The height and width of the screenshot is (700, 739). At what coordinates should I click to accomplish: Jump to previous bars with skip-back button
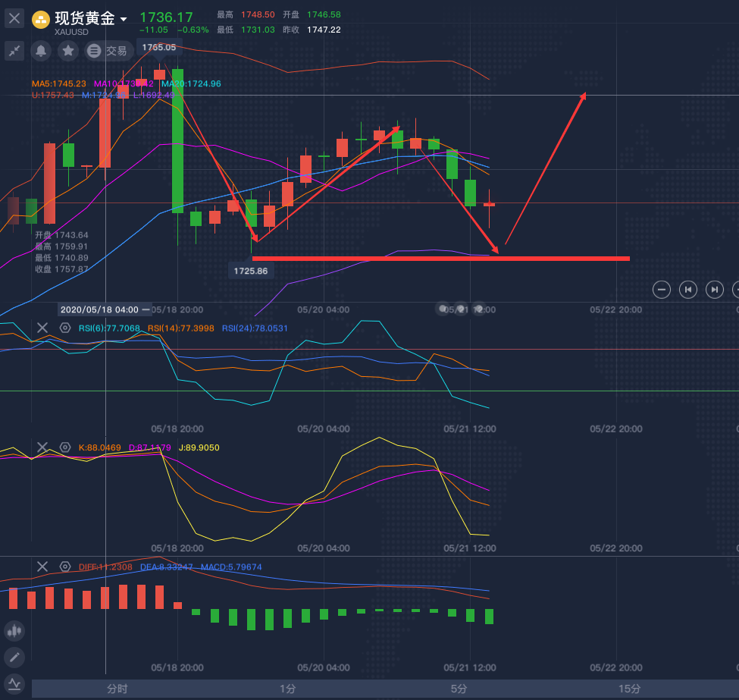pyautogui.click(x=688, y=289)
